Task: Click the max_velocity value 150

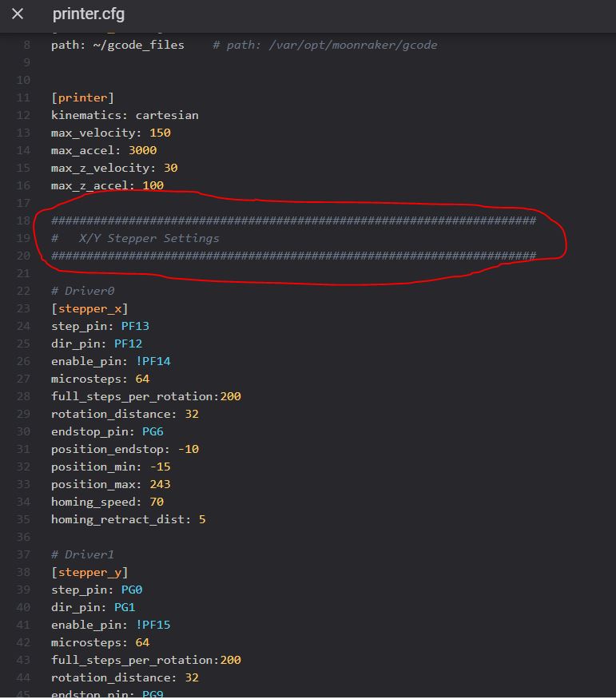Action: (x=160, y=133)
